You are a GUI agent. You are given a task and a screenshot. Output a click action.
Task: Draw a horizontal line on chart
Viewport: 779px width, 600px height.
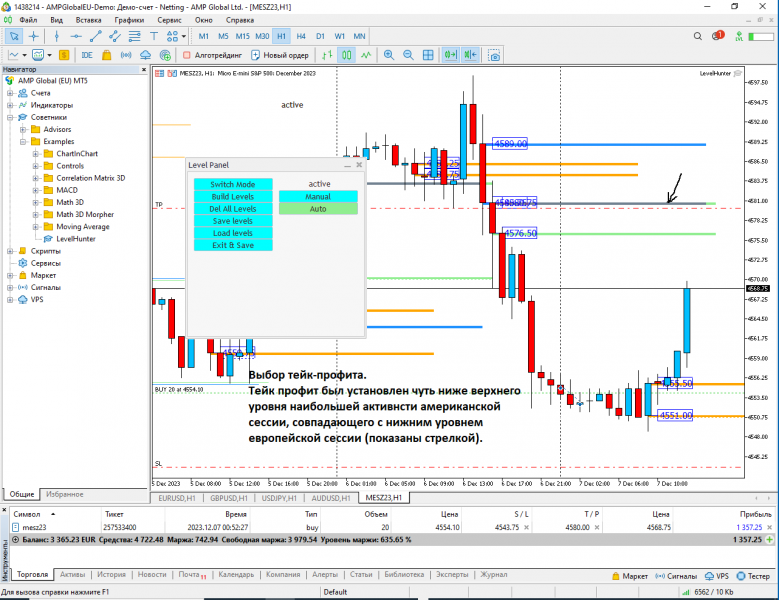pyautogui.click(x=76, y=36)
